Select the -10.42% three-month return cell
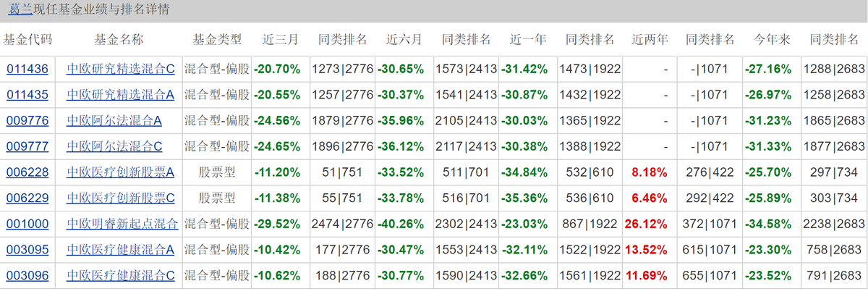Viewport: 868px width, 294px height. pos(280,250)
